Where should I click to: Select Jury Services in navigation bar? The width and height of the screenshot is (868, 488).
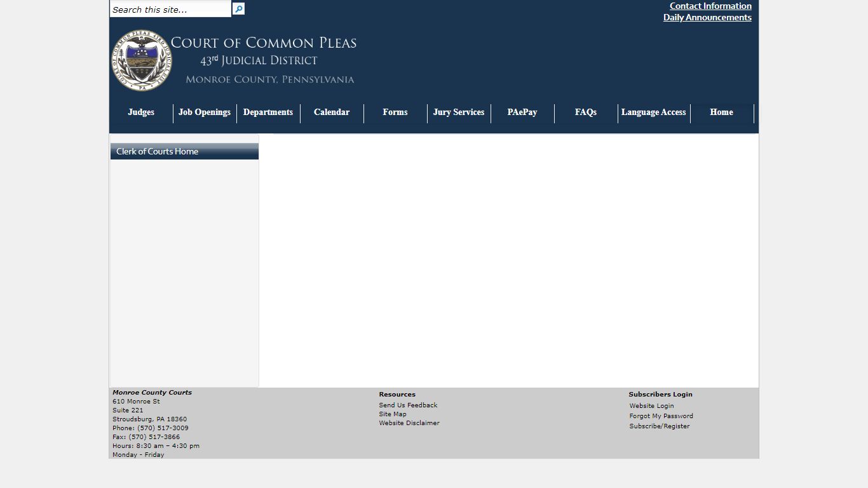point(459,112)
